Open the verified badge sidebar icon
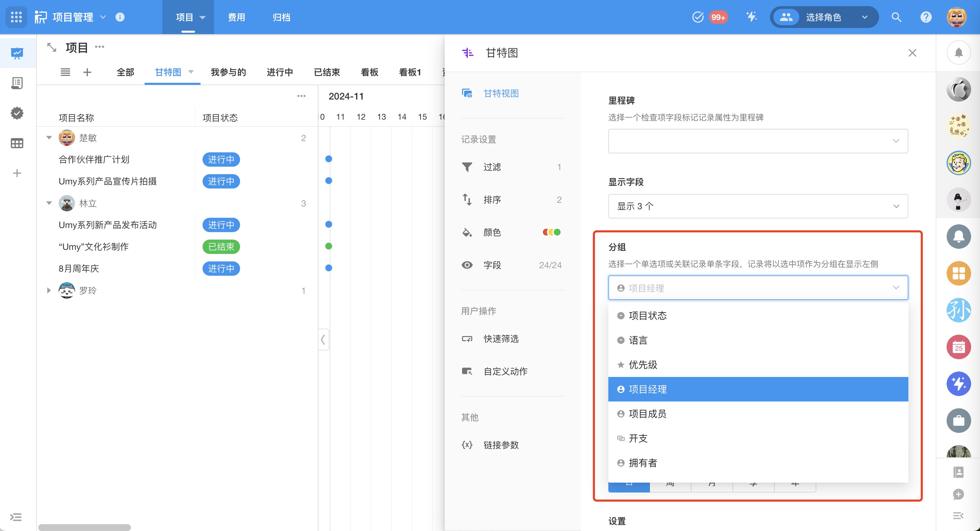 (17, 113)
